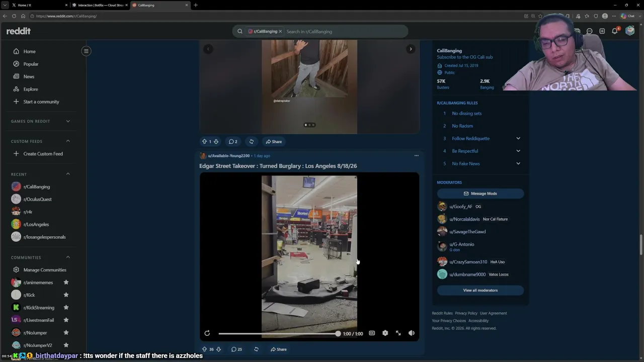Viewport: 644px width, 362px height.
Task: Open the 25 comments on the Edgar Street post
Action: pos(236,349)
